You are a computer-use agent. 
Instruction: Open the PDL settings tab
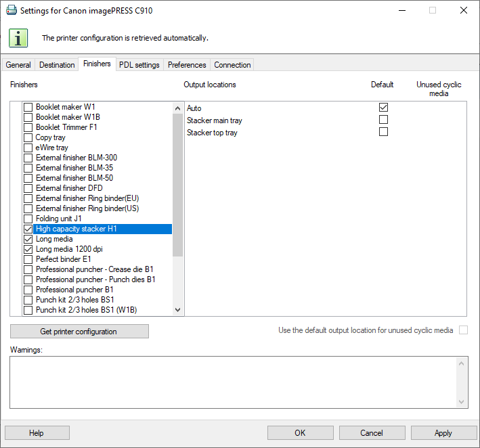pos(139,65)
